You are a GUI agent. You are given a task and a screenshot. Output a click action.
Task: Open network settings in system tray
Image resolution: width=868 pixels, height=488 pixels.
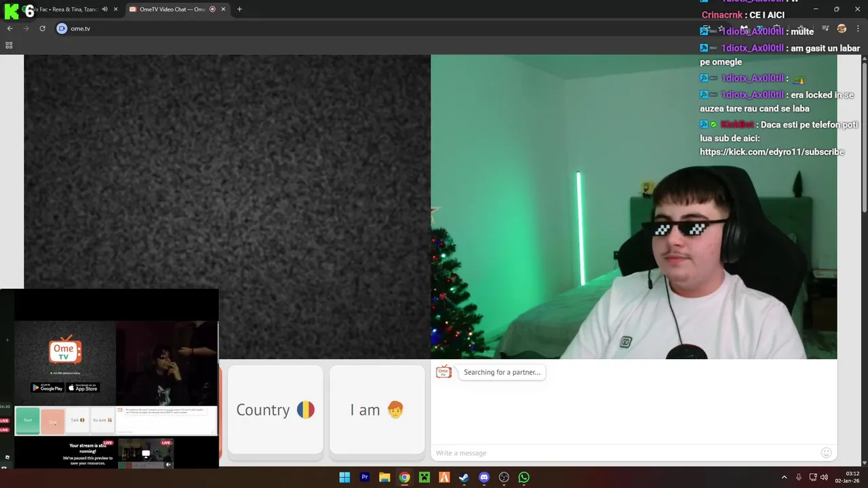point(813,477)
